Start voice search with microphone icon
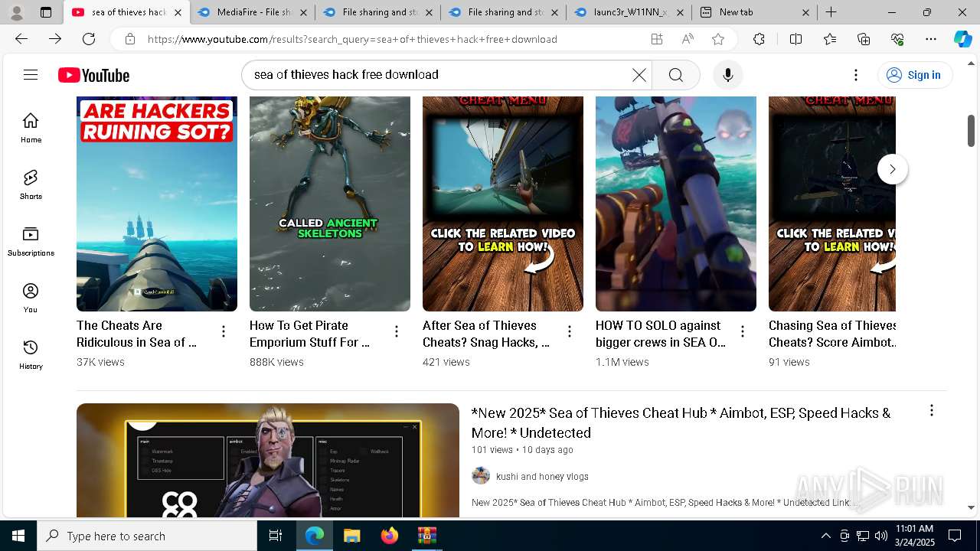This screenshot has width=980, height=551. click(x=727, y=74)
